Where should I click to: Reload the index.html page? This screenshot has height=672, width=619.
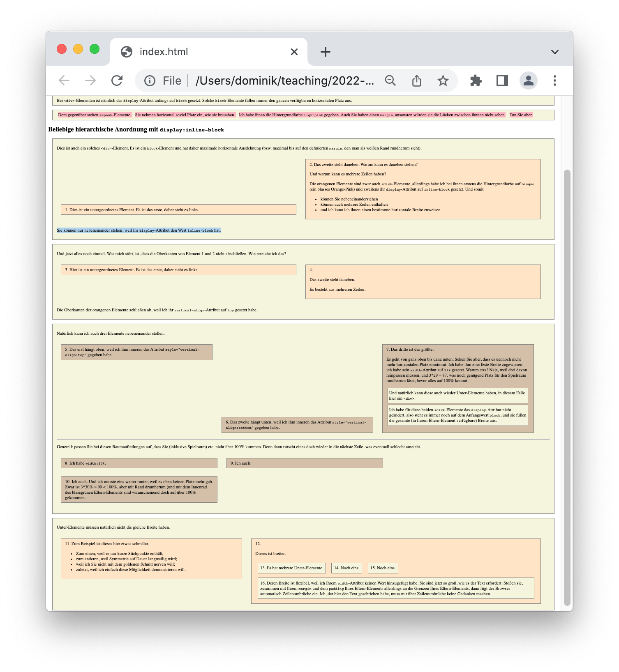[117, 81]
